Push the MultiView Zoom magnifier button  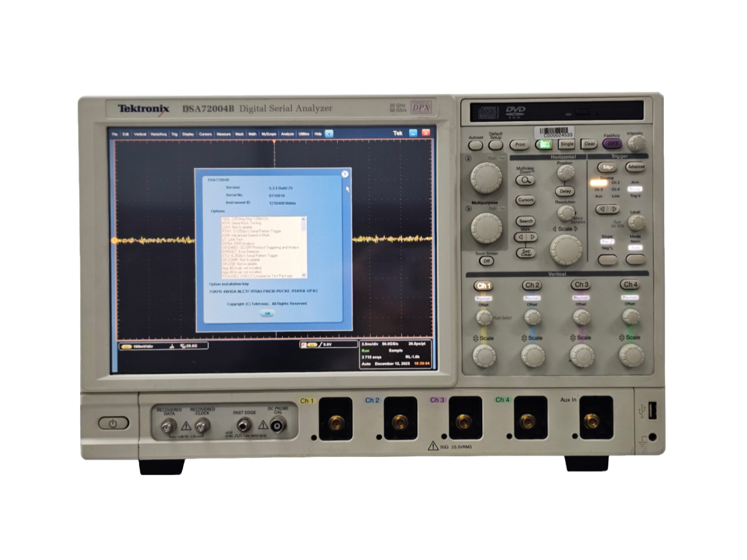[525, 180]
